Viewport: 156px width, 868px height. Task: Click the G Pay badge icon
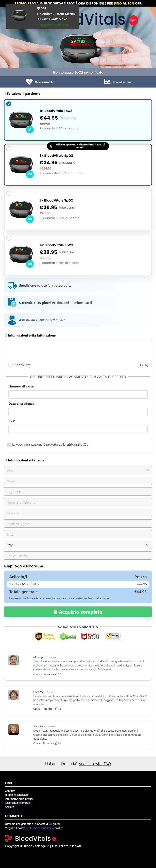[x=144, y=365]
